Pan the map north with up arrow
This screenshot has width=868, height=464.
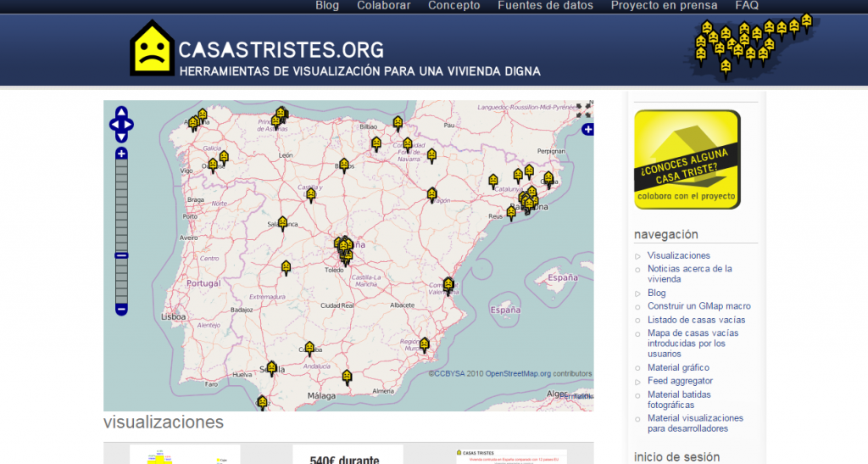coord(121,113)
